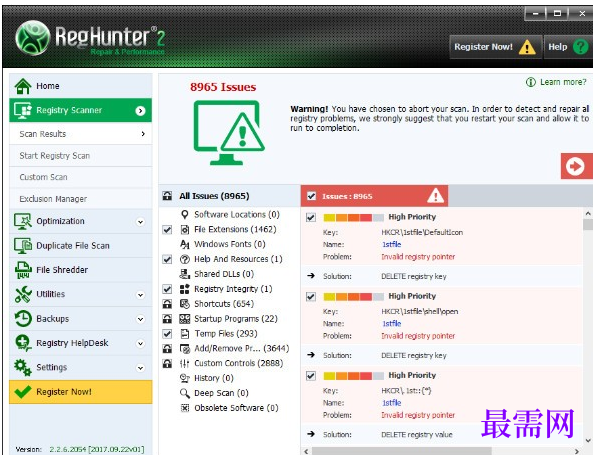The image size is (593, 455).
Task: Click the Registry Scanner monitor icon
Action: 23,110
